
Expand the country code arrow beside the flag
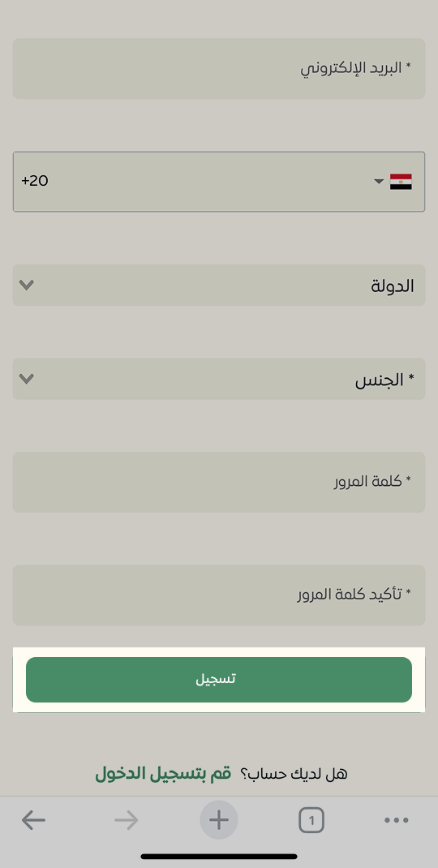point(379,182)
